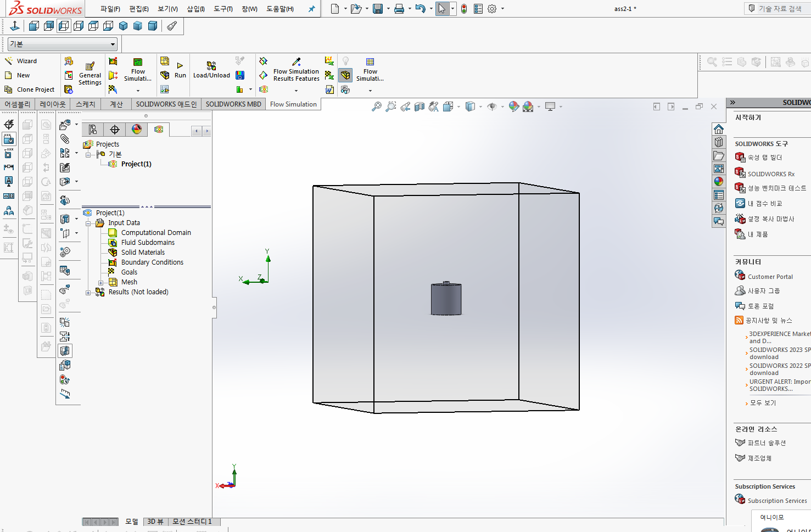The width and height of the screenshot is (811, 532).
Task: Click Clone Project
Action: point(30,89)
